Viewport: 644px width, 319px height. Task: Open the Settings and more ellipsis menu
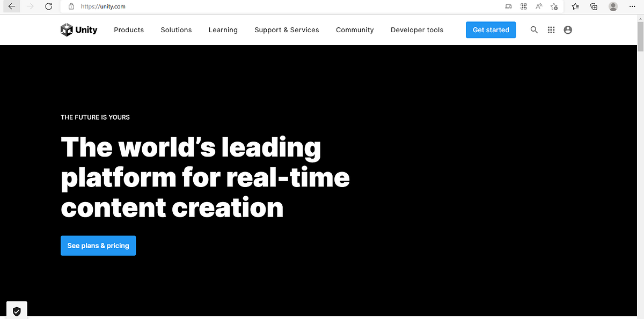coord(632,6)
